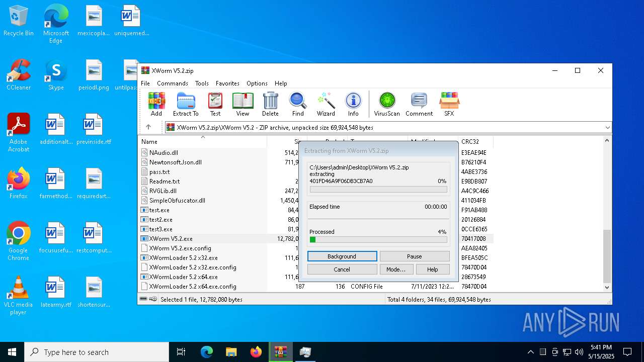Open Task View on taskbar
This screenshot has width=644, height=362.
tap(181, 352)
